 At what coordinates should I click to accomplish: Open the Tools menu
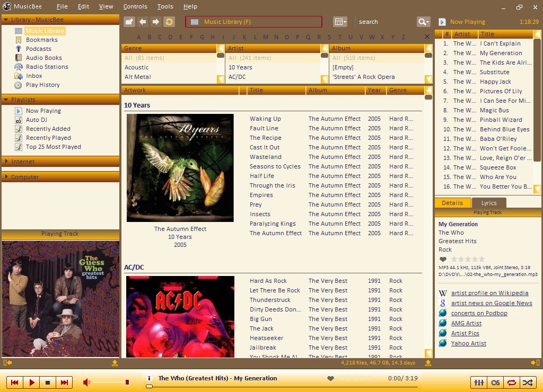coord(165,6)
